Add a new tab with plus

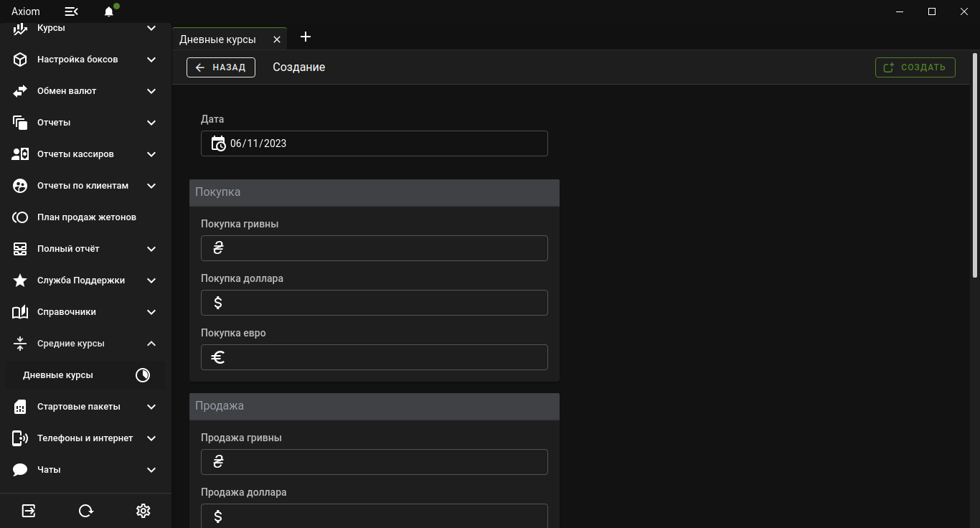click(306, 37)
